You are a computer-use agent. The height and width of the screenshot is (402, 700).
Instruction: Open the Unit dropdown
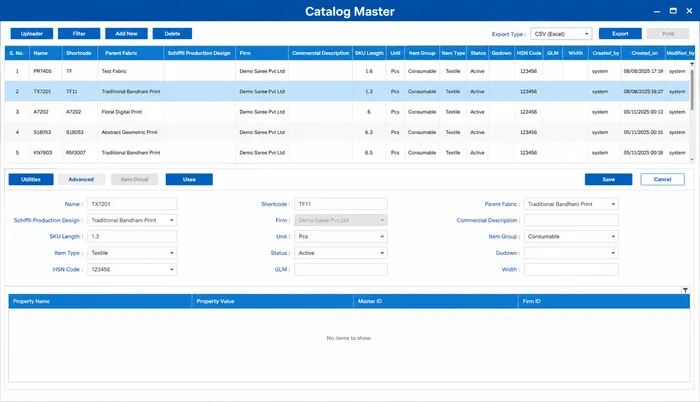[x=341, y=237]
